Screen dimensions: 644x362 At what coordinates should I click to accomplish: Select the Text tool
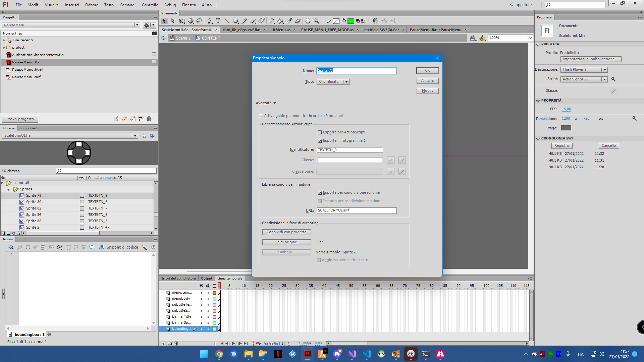click(218, 21)
